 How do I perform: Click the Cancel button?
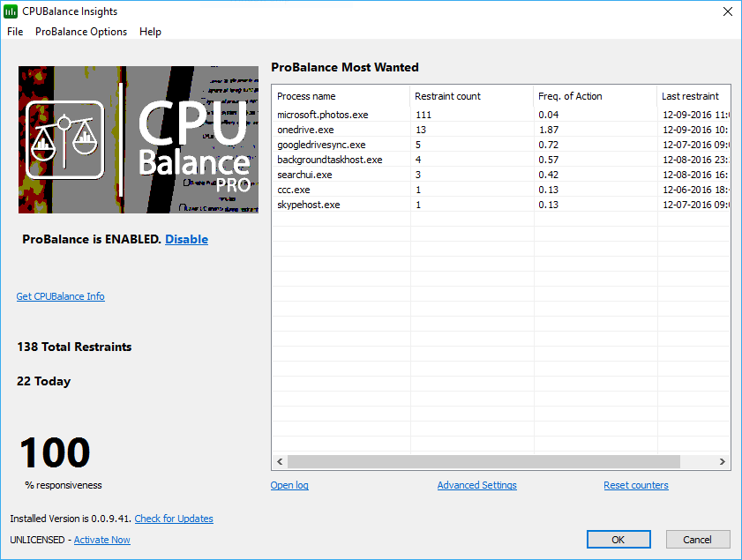tap(698, 540)
